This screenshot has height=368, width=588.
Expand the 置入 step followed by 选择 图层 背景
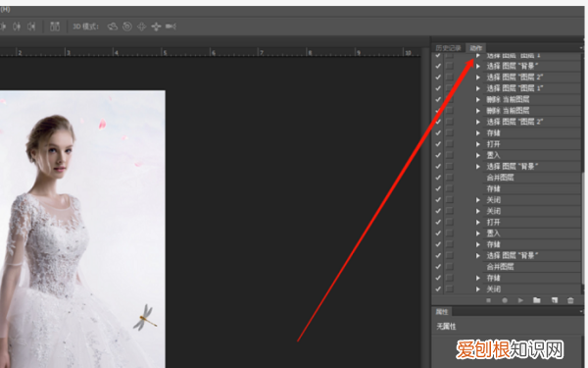coord(478,155)
